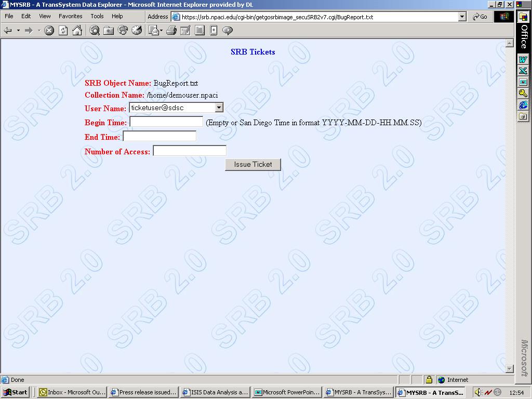Refresh the current page
532x399 pixels.
pos(63,31)
